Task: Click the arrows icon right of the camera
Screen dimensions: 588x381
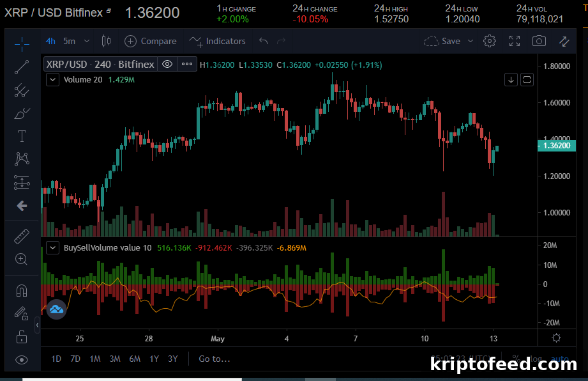Action: [564, 42]
